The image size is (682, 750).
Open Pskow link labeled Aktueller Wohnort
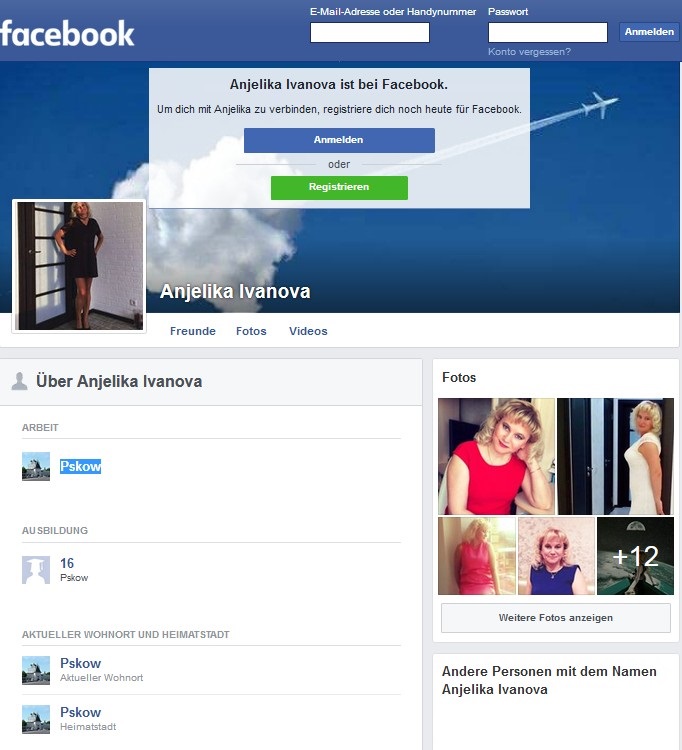pos(80,663)
